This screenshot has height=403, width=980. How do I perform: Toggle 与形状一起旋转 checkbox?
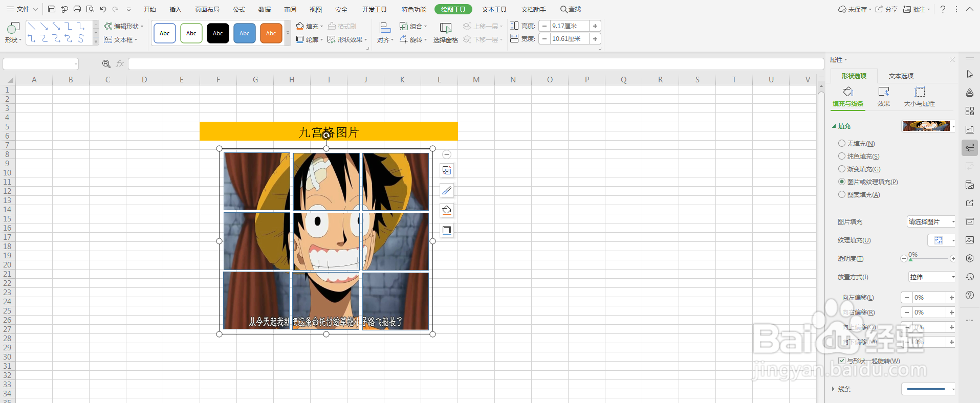tap(842, 361)
